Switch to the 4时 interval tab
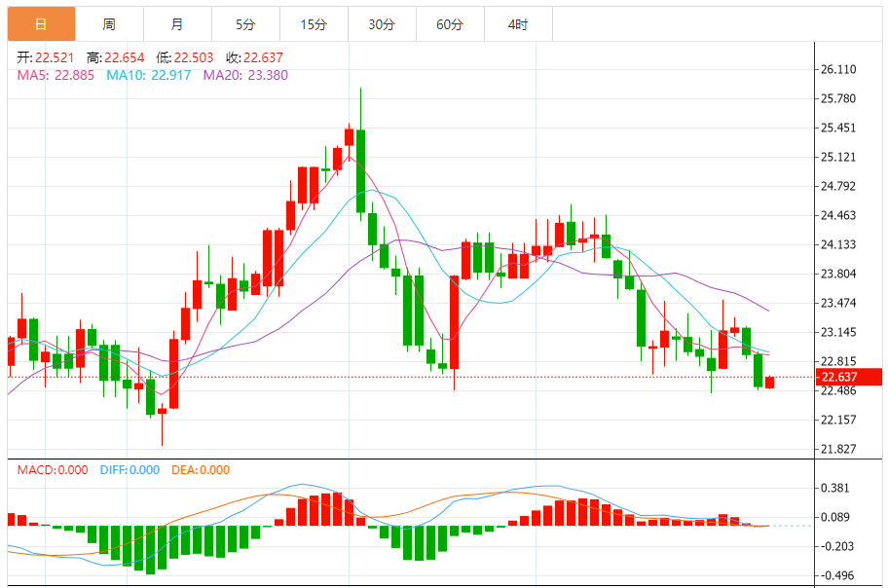The width and height of the screenshot is (888, 588). coord(518,24)
